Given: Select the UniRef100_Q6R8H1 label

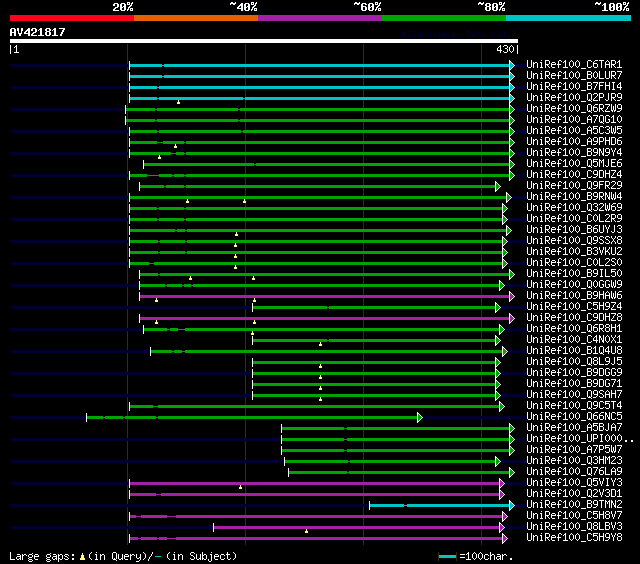Looking at the screenshot, I should coord(574,329).
